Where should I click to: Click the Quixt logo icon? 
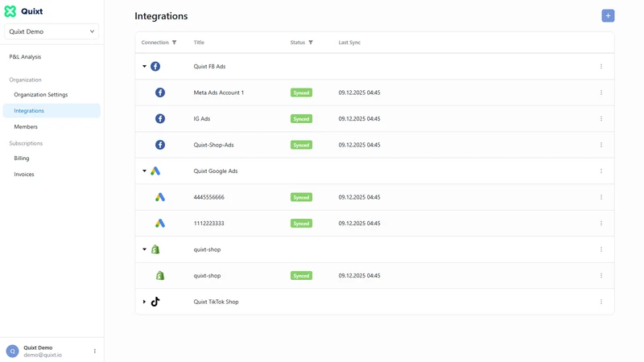tap(10, 11)
